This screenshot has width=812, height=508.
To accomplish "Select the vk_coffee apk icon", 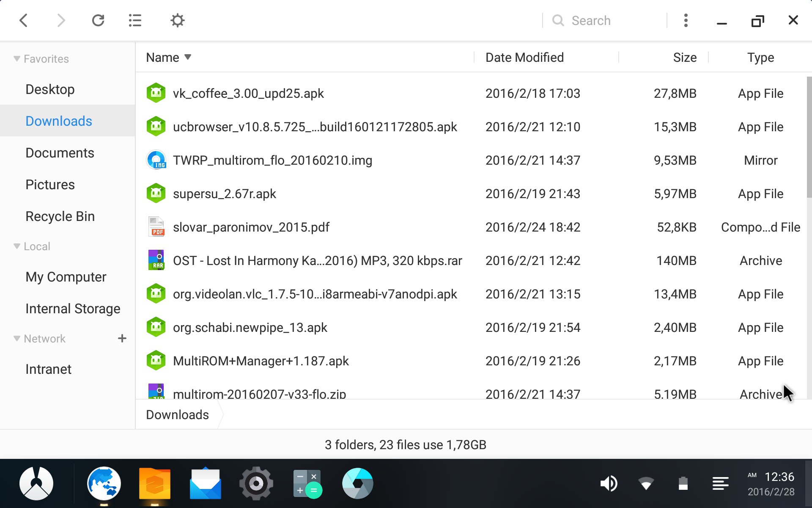I will [156, 93].
